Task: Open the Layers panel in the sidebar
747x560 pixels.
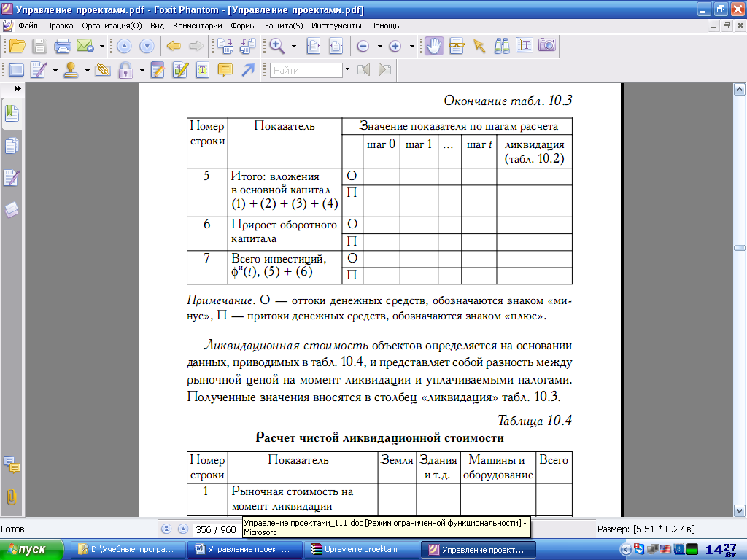Action: tap(12, 209)
